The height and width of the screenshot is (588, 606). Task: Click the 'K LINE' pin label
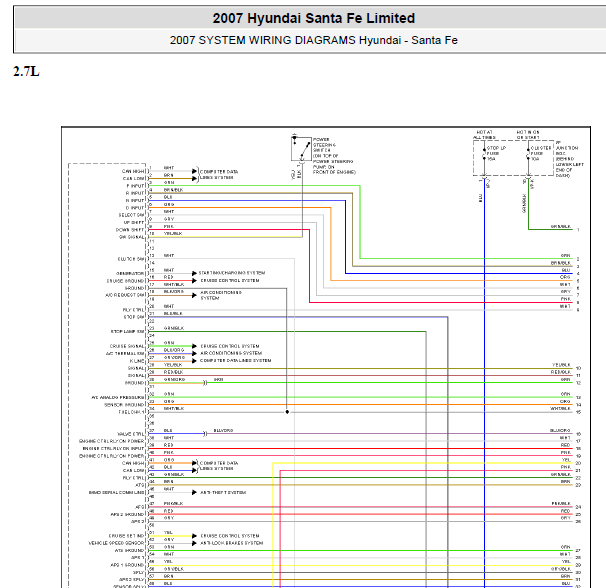pos(137,361)
